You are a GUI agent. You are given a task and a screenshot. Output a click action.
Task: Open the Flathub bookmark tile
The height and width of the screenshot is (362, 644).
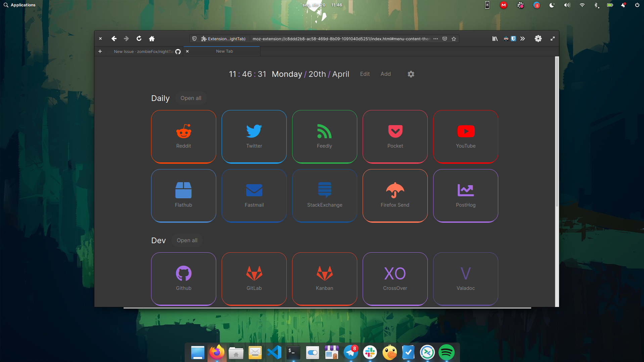coord(184,196)
